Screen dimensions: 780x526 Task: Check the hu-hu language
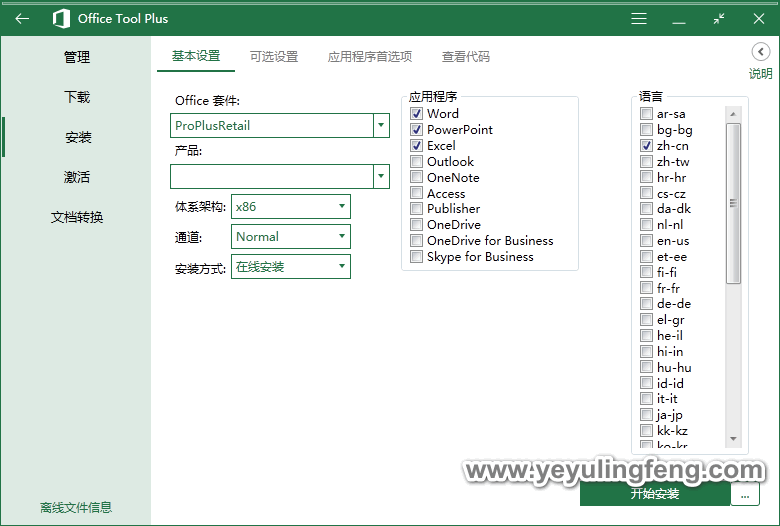pos(646,367)
